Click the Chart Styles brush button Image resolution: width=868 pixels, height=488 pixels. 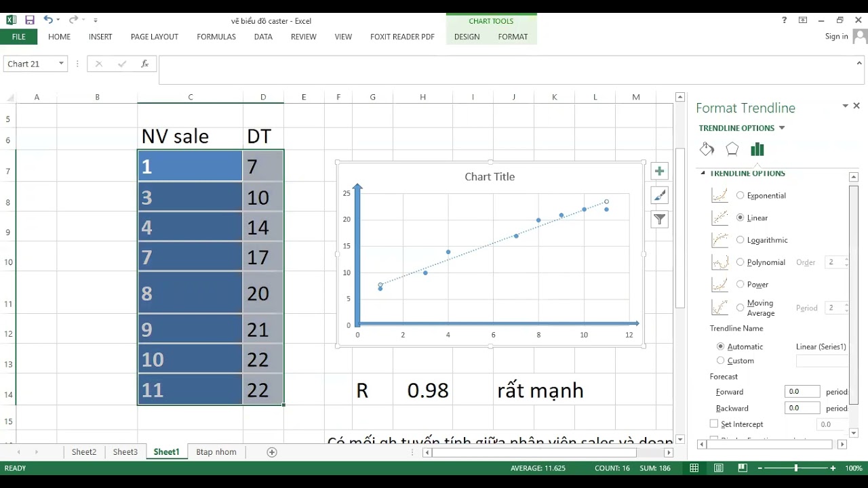tap(659, 195)
